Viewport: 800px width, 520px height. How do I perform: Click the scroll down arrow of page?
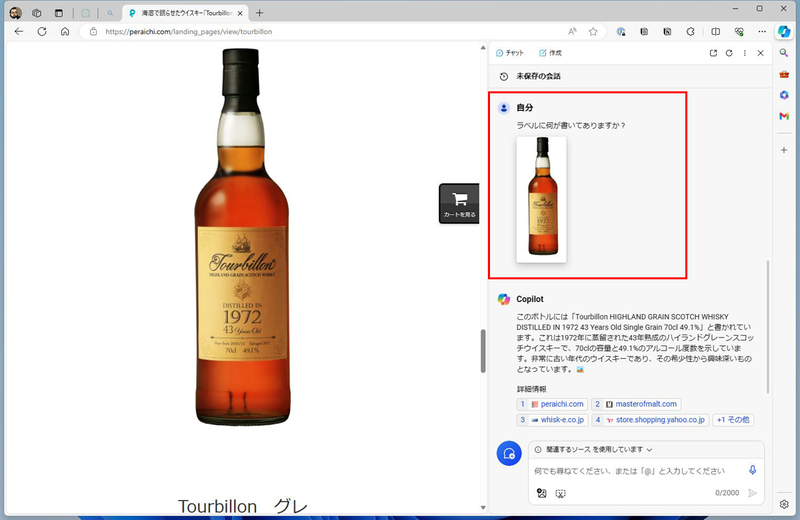(x=483, y=508)
